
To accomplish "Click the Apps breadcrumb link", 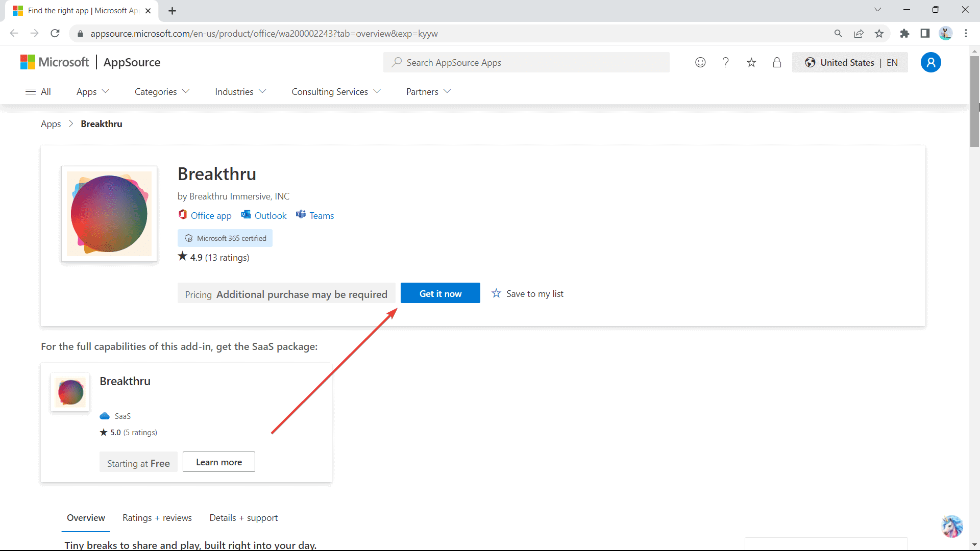I will [x=51, y=124].
